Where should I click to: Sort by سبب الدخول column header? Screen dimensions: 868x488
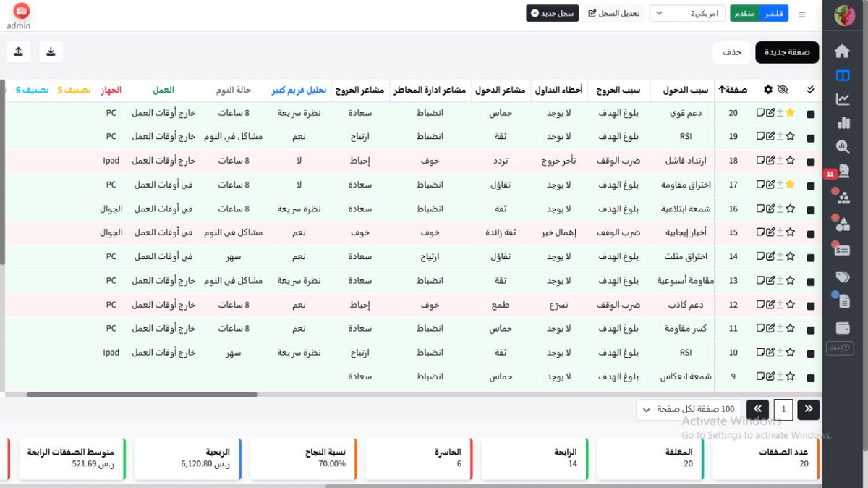pos(685,90)
